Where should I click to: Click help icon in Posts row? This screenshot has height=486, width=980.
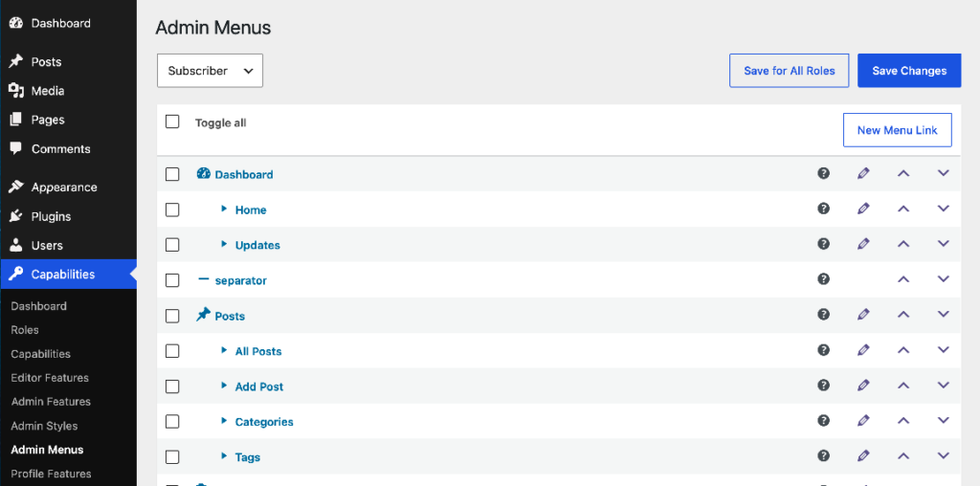pos(823,314)
